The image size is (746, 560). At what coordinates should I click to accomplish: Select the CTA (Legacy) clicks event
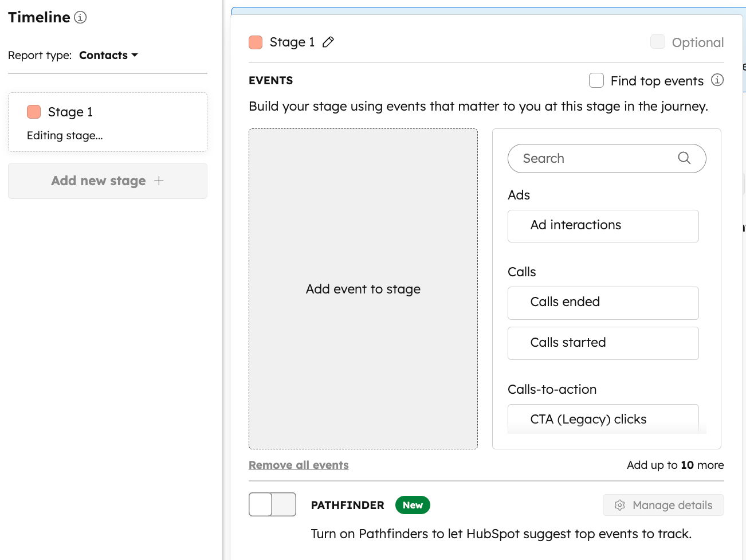coord(603,419)
